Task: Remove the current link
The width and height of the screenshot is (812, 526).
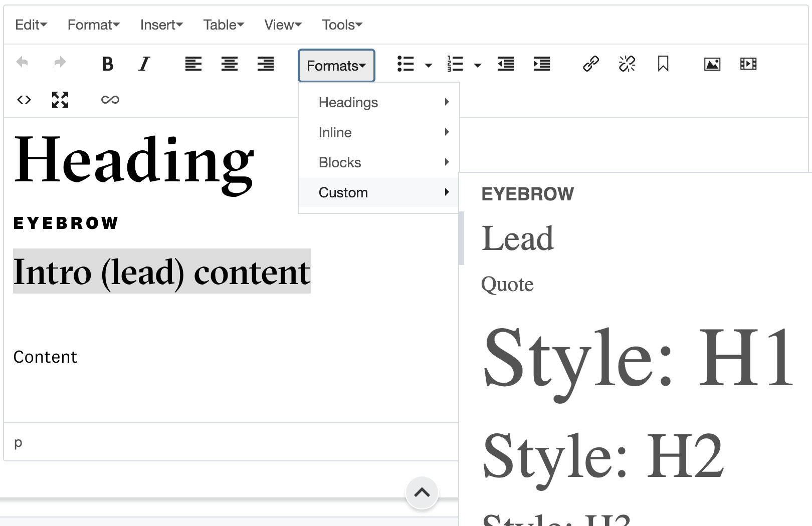Action: [x=627, y=64]
